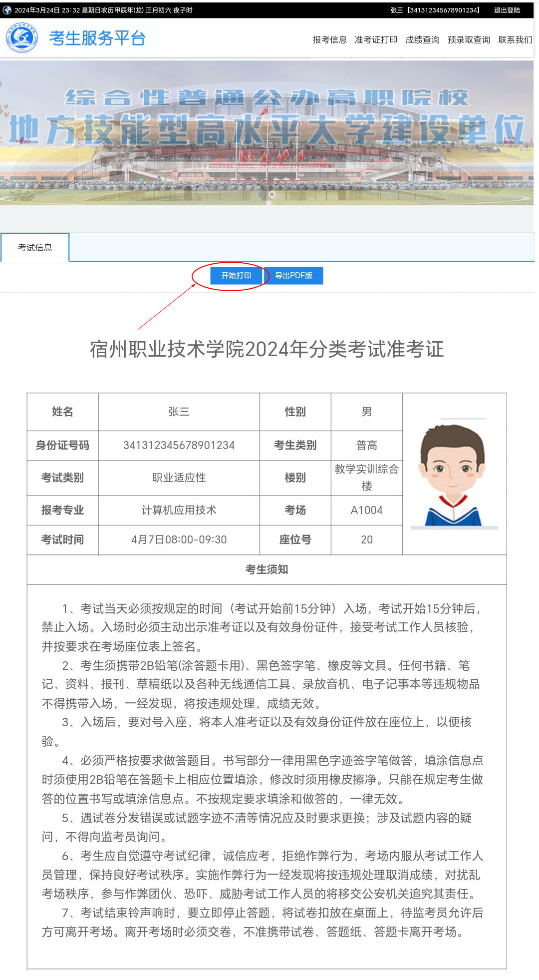Click the 考试时间 label cell
539x980 pixels.
coord(62,539)
